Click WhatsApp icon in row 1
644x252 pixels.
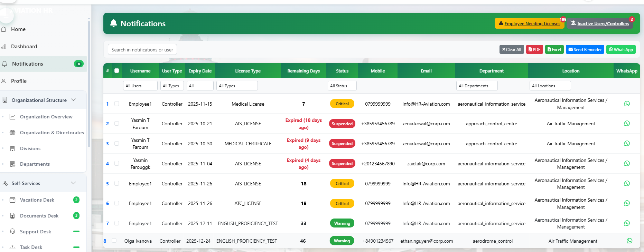pos(627,104)
